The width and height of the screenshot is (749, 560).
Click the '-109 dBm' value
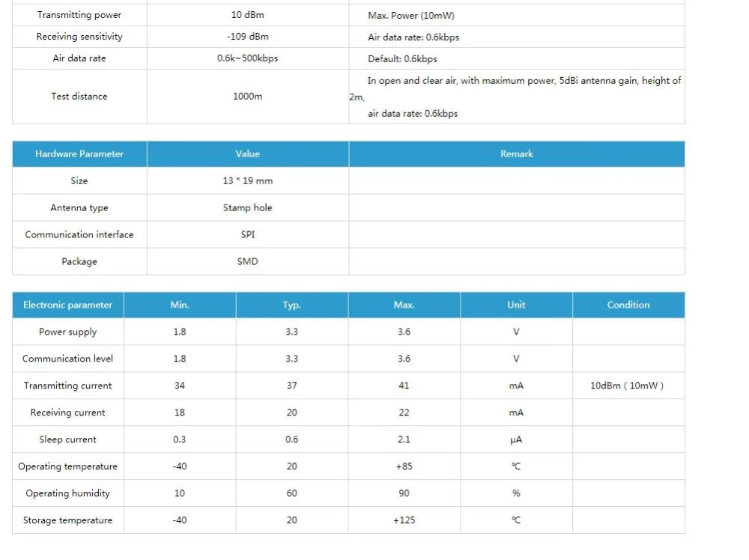pos(247,36)
